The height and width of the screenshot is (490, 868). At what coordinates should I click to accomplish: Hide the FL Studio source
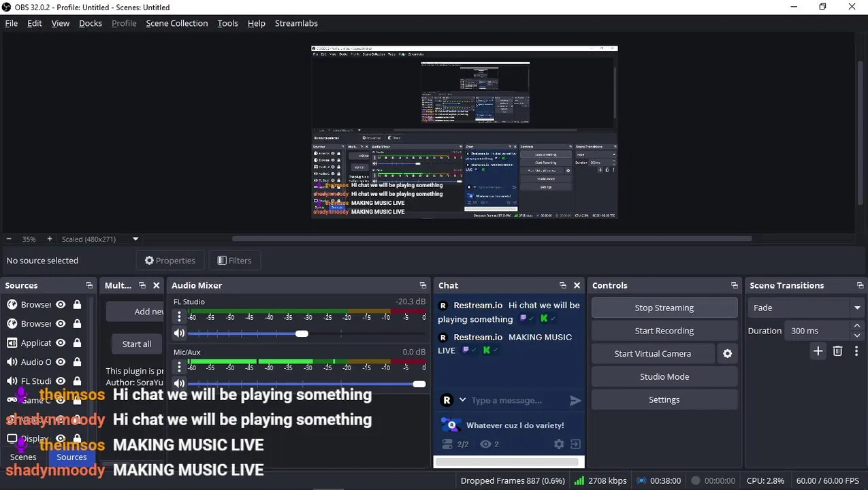click(61, 381)
